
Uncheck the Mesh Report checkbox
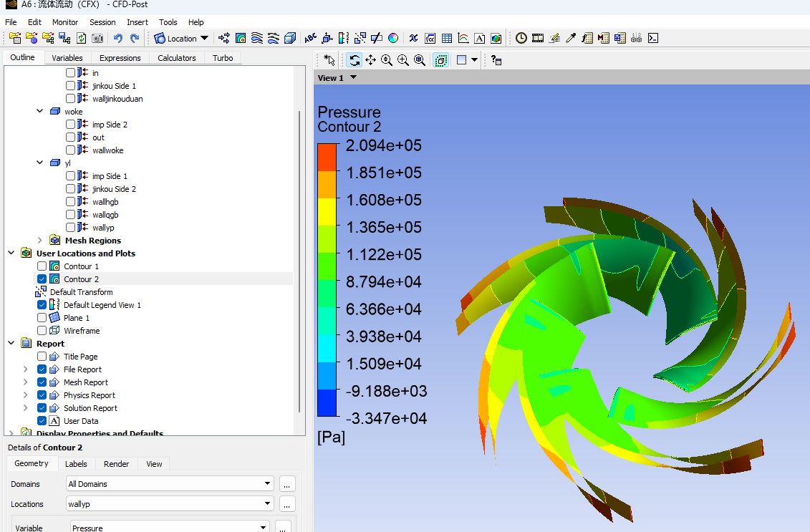pyautogui.click(x=42, y=382)
